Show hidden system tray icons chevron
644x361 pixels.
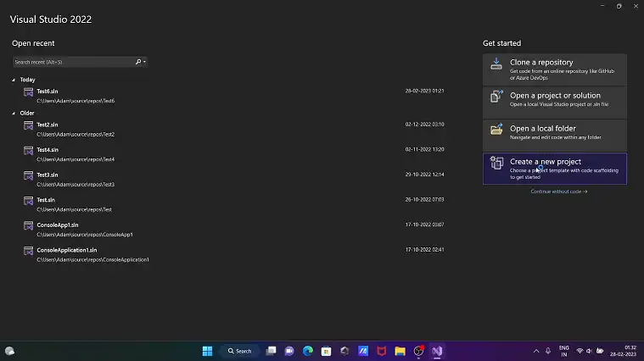click(536, 351)
